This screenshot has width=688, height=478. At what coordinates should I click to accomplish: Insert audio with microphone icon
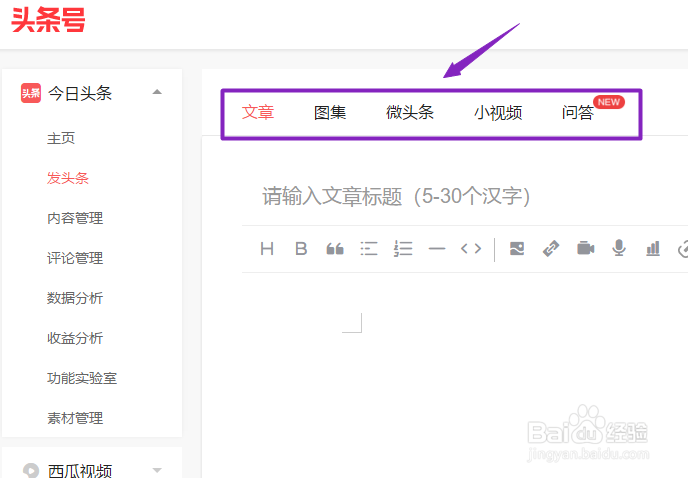click(619, 248)
